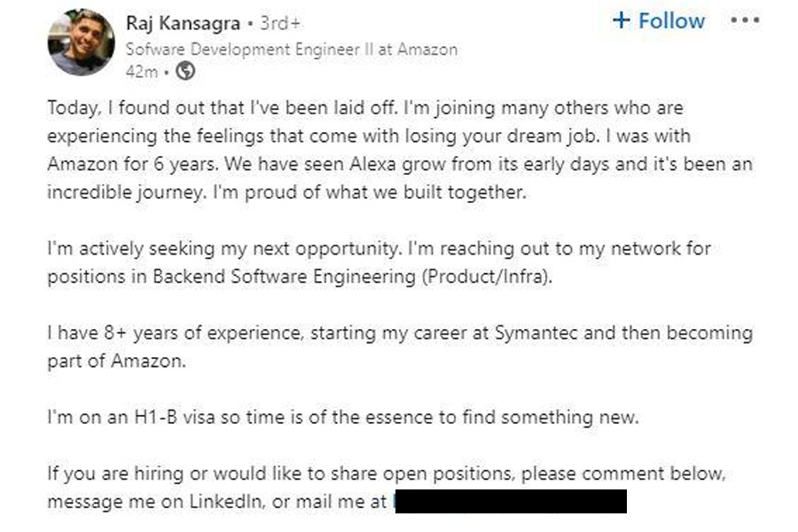
Task: Click the "I'm actively seeking" paragraph
Action: [379, 262]
